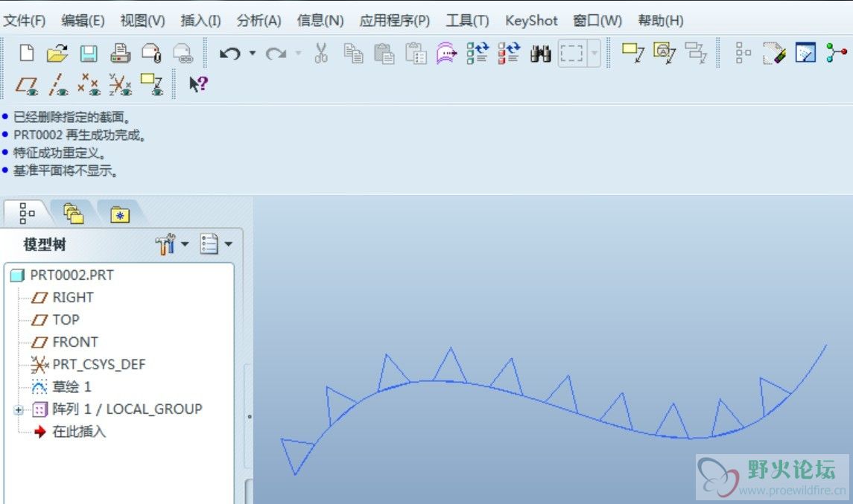853x504 pixels.
Task: Copy with the copy icon
Action: [x=353, y=54]
